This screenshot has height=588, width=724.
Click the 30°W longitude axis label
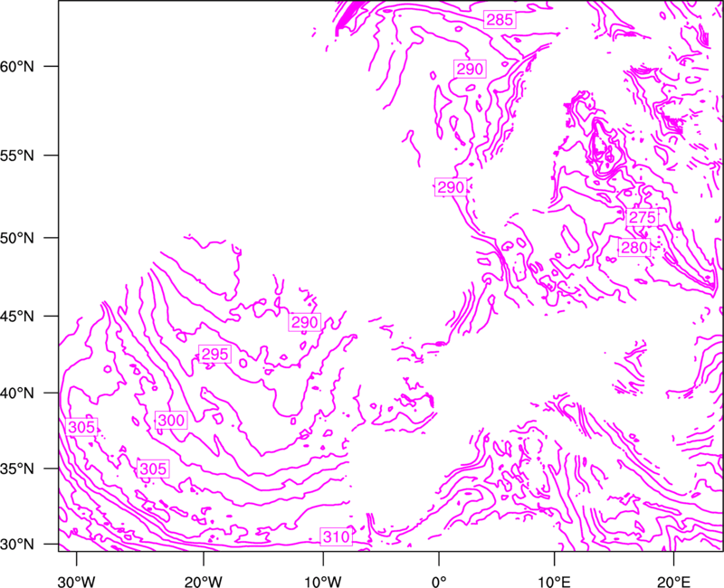point(77,582)
